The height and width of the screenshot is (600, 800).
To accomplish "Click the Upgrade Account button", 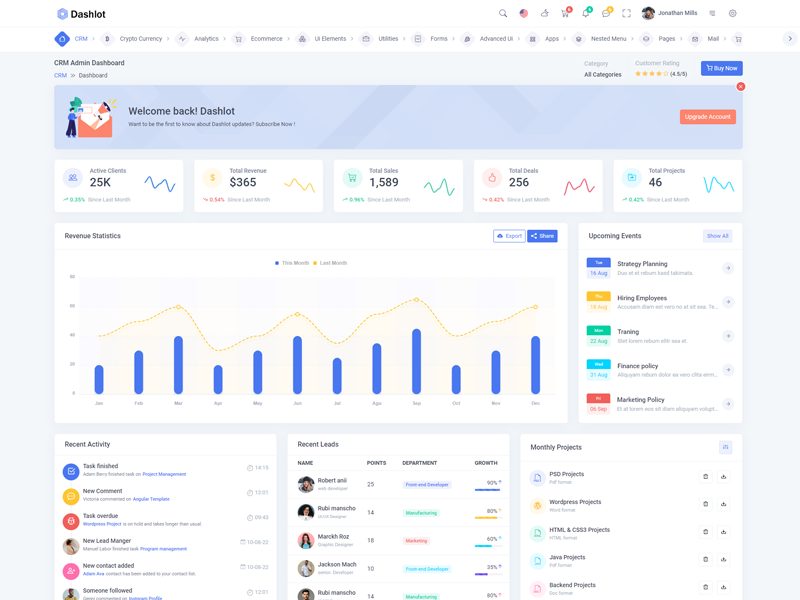I will coord(708,117).
